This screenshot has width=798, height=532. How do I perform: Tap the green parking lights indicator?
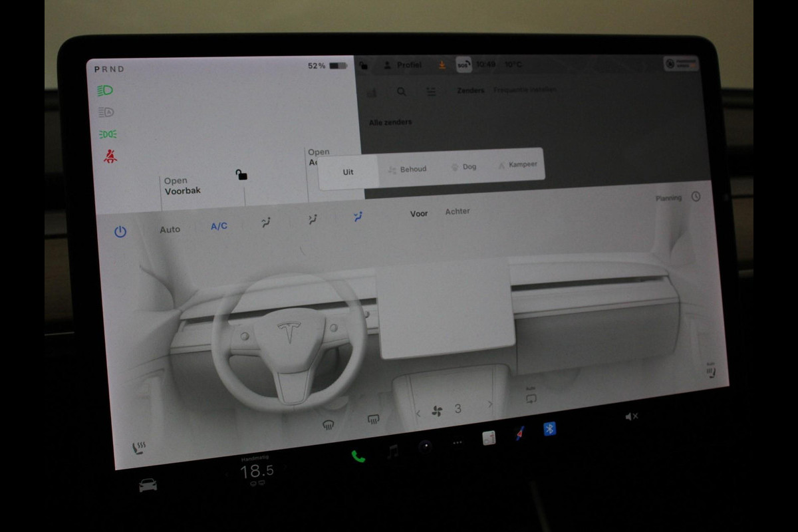108,134
